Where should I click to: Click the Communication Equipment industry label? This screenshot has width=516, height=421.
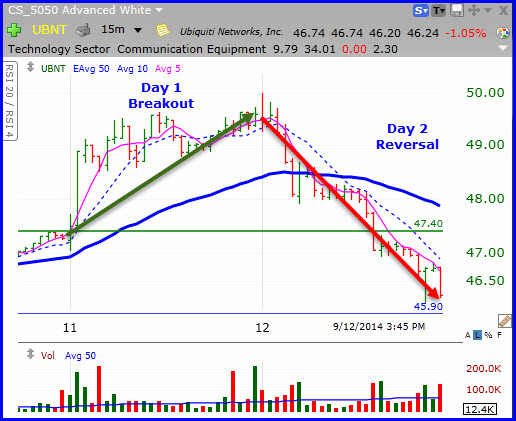click(191, 49)
